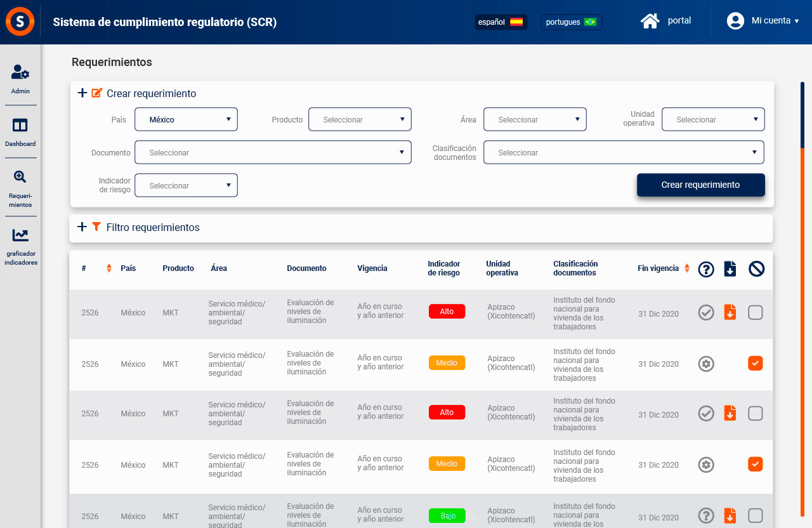The height and width of the screenshot is (528, 812).
Task: Download the document in third row
Action: pyautogui.click(x=730, y=413)
